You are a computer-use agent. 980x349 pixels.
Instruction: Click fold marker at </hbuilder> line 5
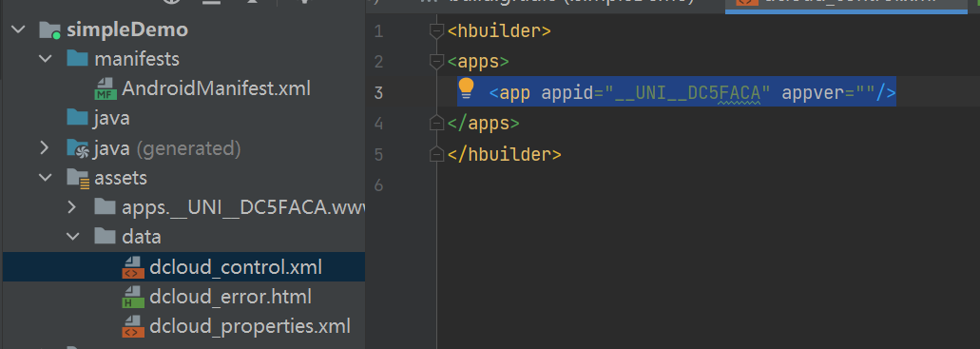click(437, 154)
